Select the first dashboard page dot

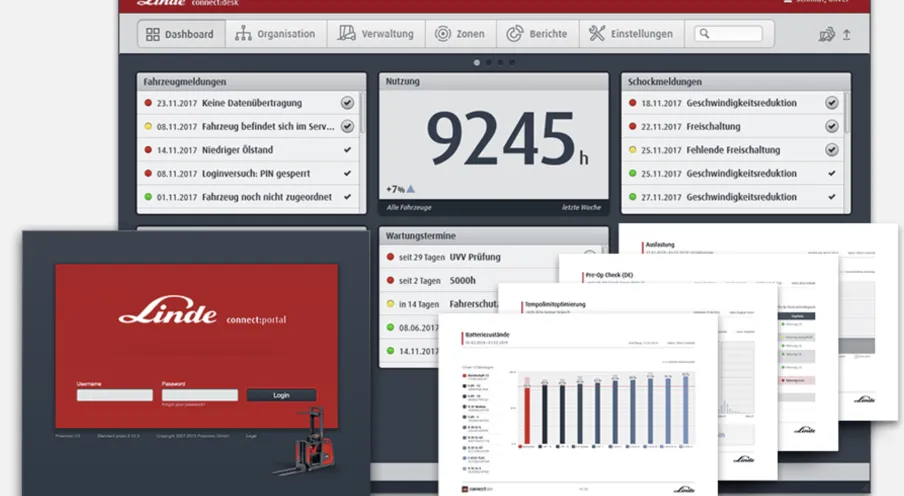coord(477,62)
